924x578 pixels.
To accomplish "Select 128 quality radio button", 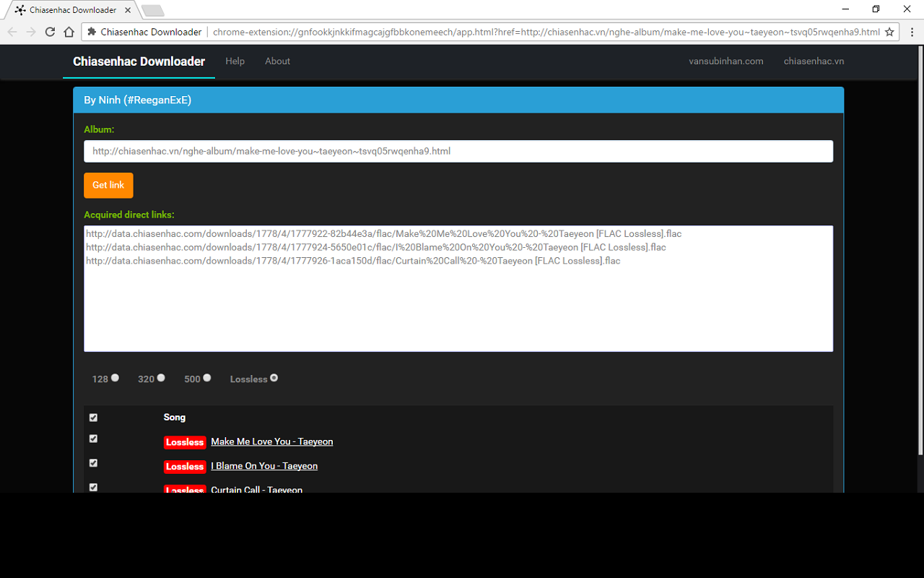I will 115,378.
